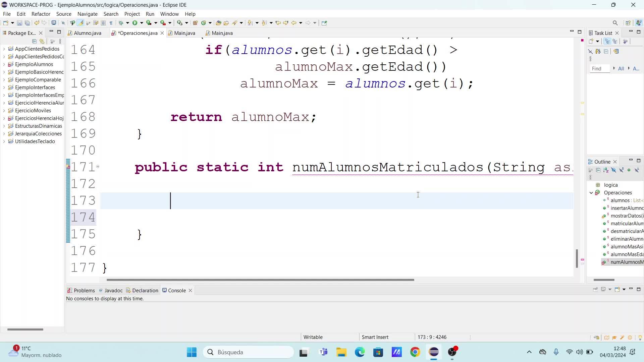Screen dimensions: 644x362
Task: Click the Save disk icon
Action: [x=19, y=23]
